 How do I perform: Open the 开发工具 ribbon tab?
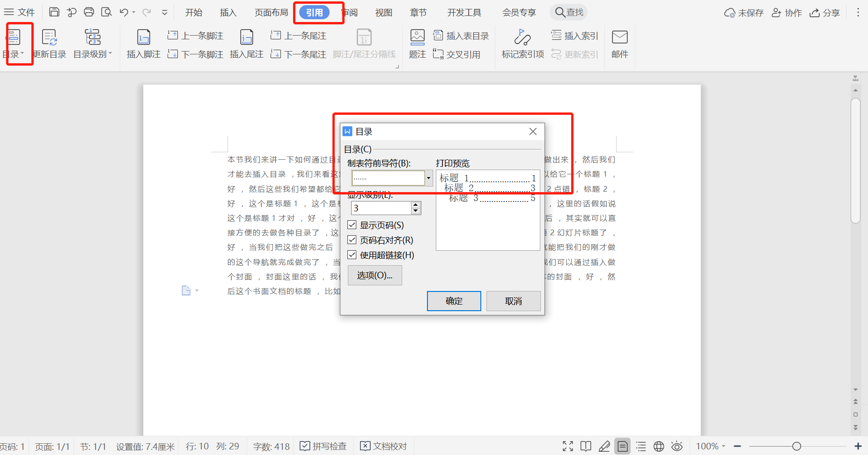coord(464,13)
